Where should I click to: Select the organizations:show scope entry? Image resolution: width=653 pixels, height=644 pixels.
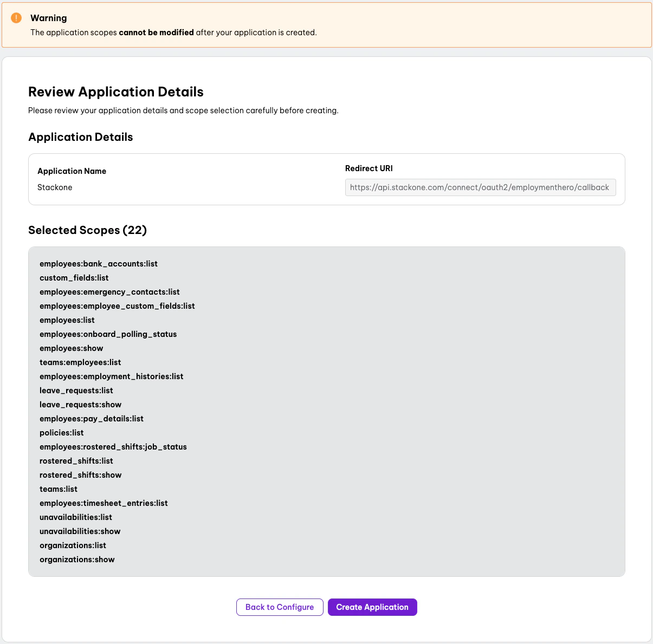click(x=77, y=559)
